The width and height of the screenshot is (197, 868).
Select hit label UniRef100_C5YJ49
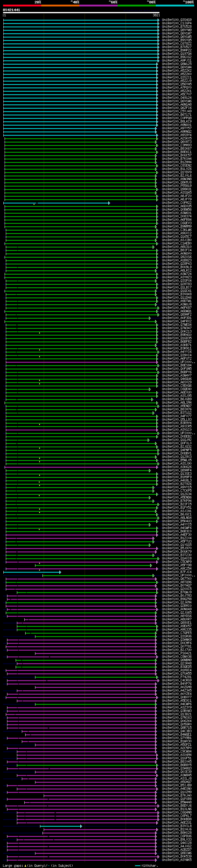(177, 111)
